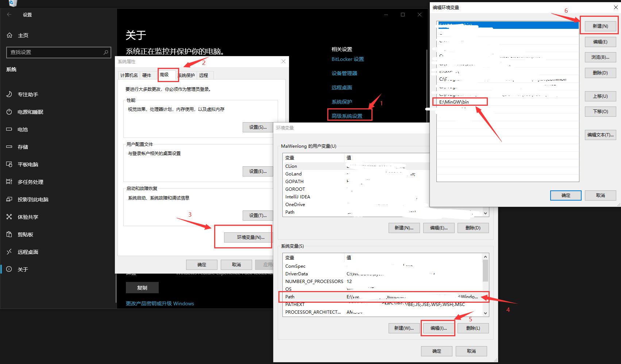This screenshot has height=364, width=621.
Task: Open Multitasking (多任务处理) sidebar icon
Action: pos(9,182)
